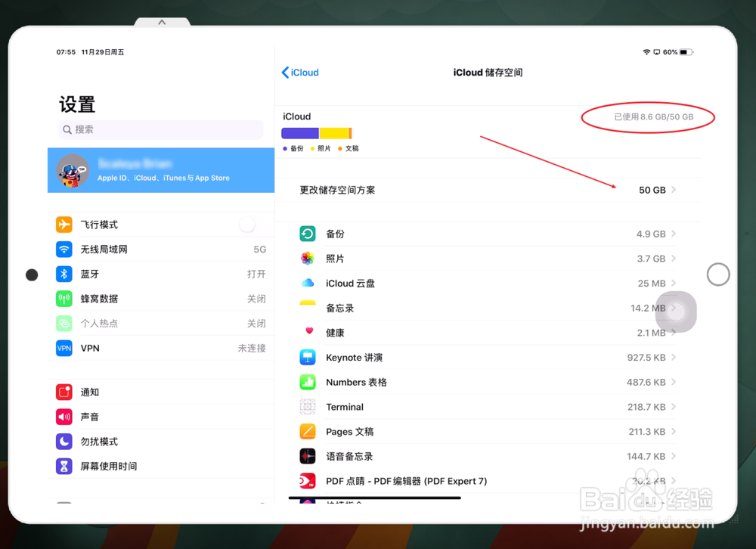
Task: Tap the Screen Time hourglass icon
Action: (64, 466)
